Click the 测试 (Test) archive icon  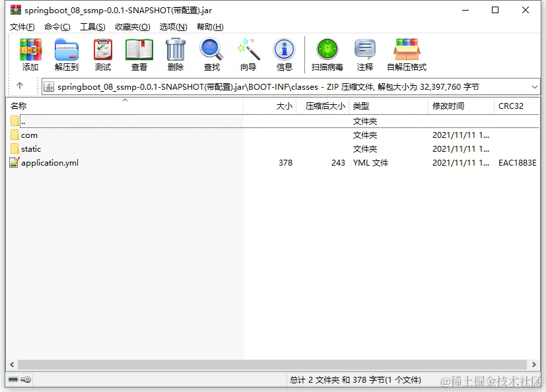(x=102, y=54)
